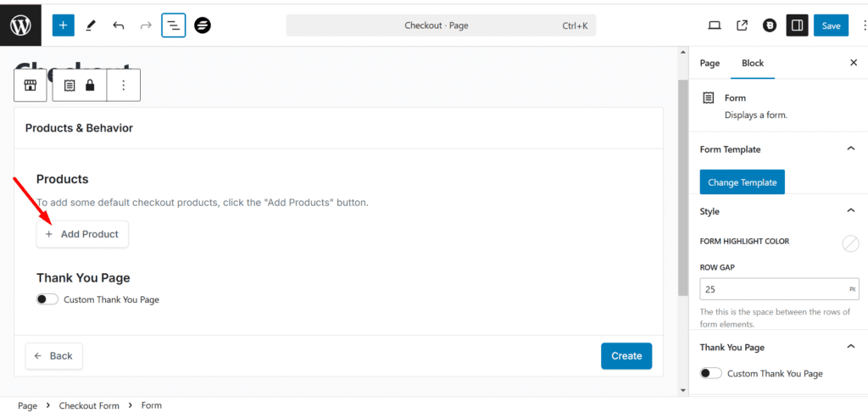868x413 pixels.
Task: Click the Add Product button
Action: (82, 234)
